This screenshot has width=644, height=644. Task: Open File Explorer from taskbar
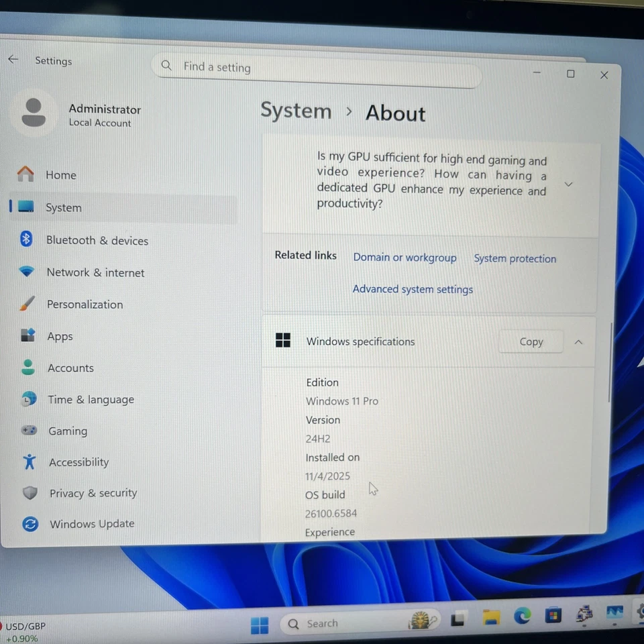491,618
